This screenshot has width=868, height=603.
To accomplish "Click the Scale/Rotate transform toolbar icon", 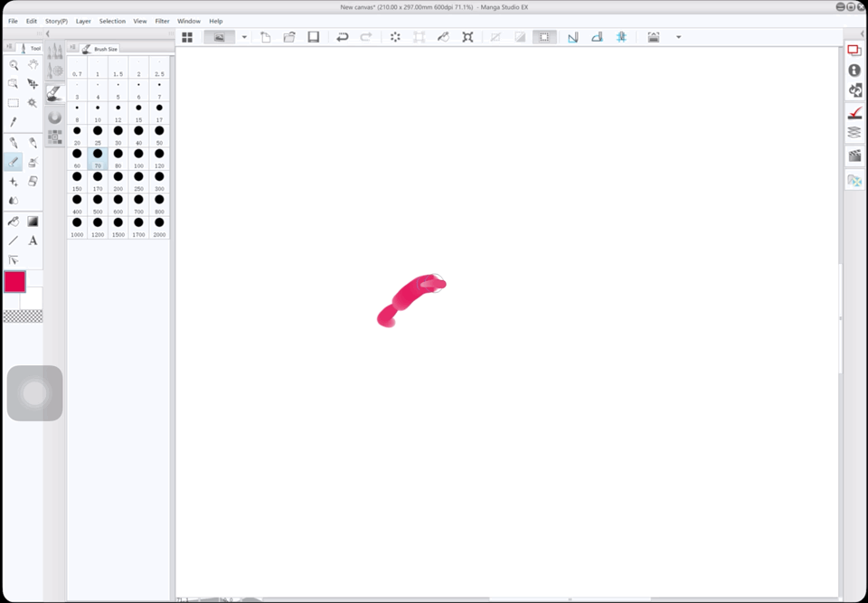I will (467, 37).
